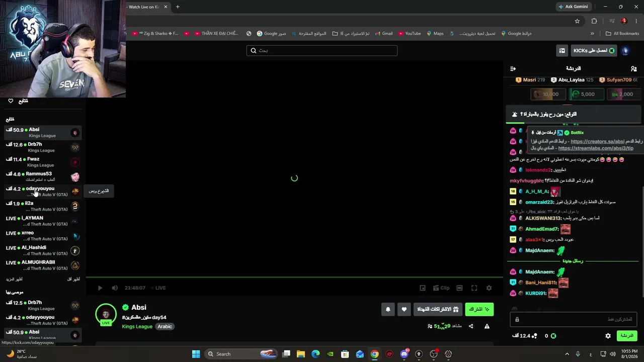
Task: Open ALMUGHRABIII live channel in sidebar
Action: point(43,265)
